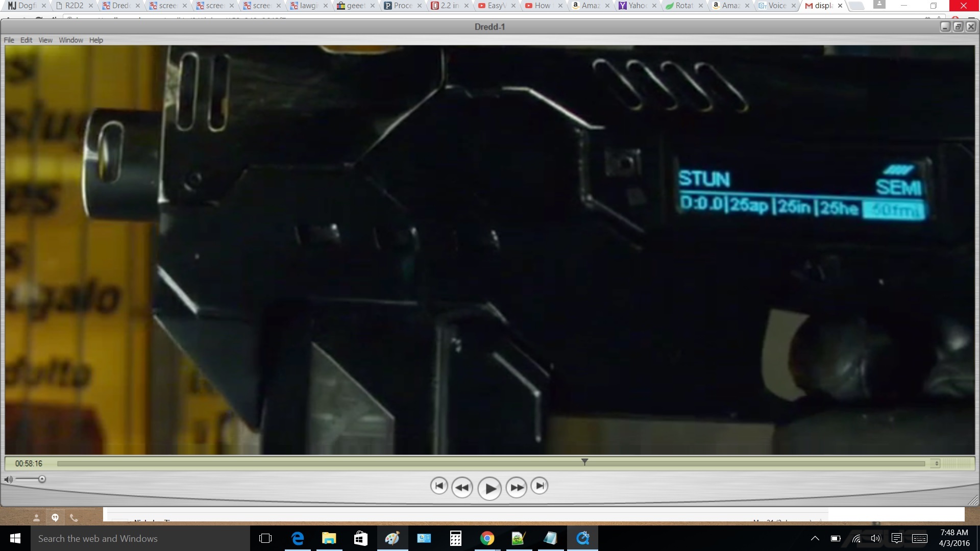Skip to the end of the movie
Viewport: 980px width, 551px height.
coord(540,486)
